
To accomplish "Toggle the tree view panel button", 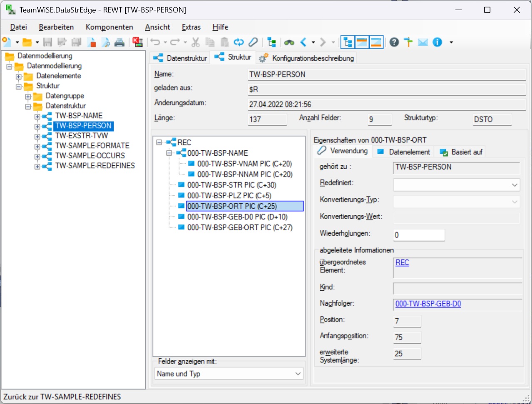I will click(348, 42).
